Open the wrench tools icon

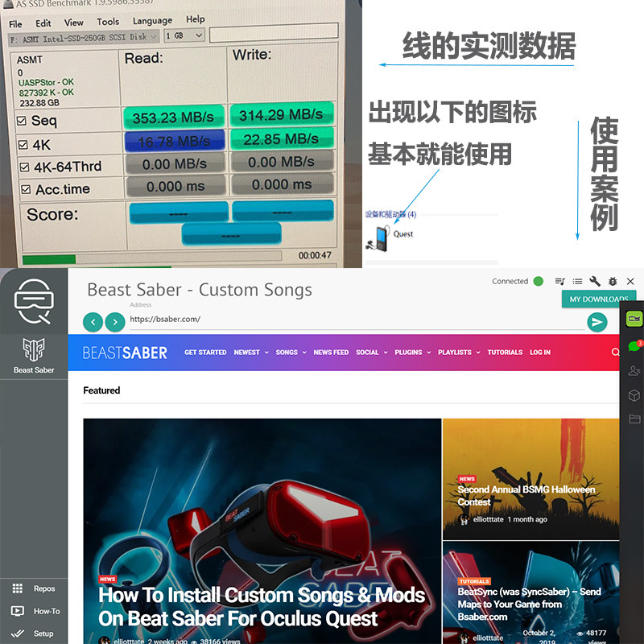pyautogui.click(x=595, y=281)
